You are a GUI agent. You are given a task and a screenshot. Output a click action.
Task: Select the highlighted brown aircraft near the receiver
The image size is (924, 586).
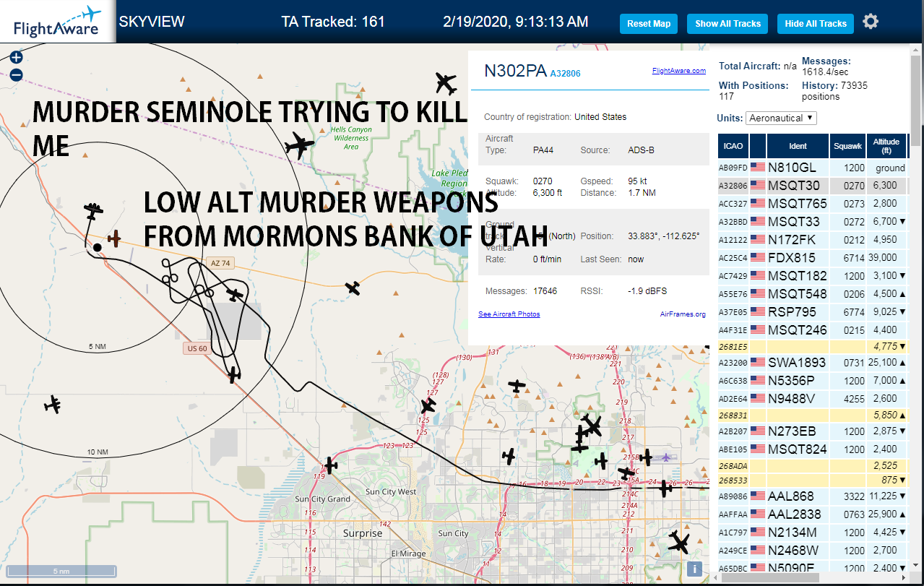[114, 238]
